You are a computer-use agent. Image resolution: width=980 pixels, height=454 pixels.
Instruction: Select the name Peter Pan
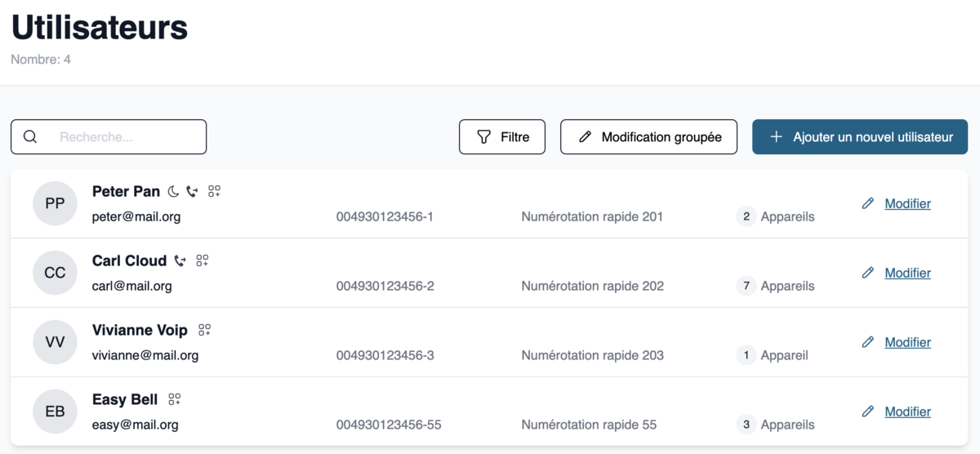(126, 192)
